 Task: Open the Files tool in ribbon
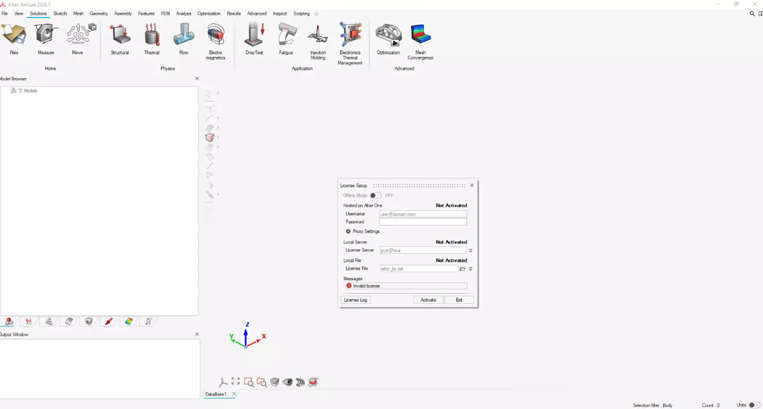(14, 39)
